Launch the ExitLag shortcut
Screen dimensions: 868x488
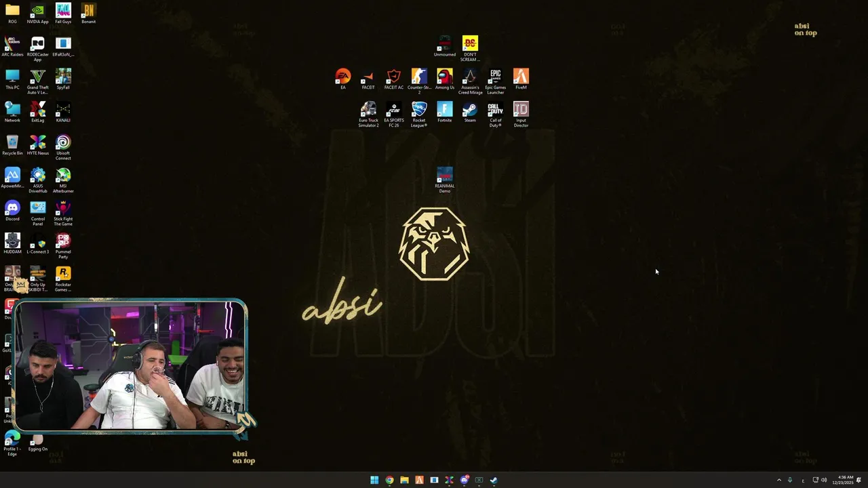37,112
